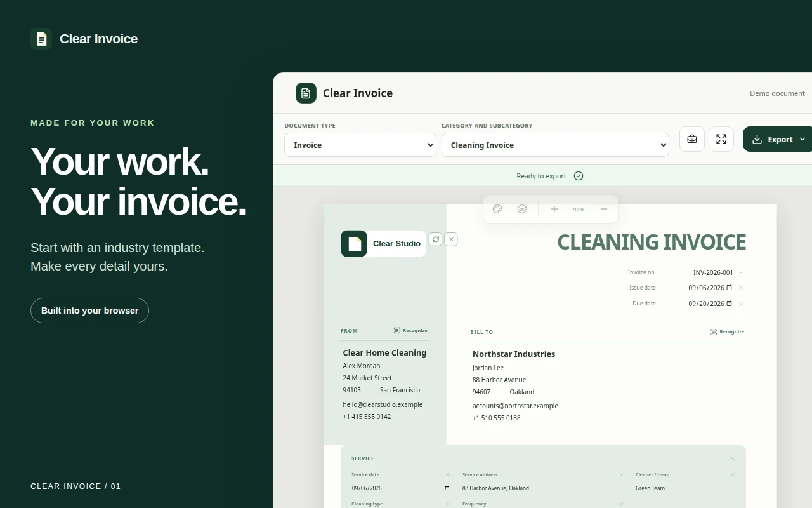
Task: Replace logo using the refresh icon
Action: [x=435, y=239]
